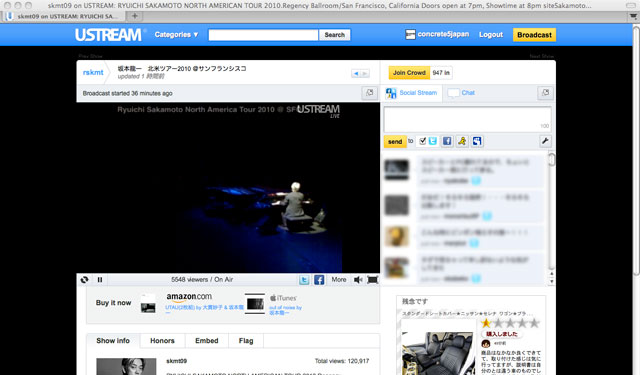This screenshot has width=640, height=375.
Task: Click the refresh stream icon in player bar
Action: [x=84, y=280]
